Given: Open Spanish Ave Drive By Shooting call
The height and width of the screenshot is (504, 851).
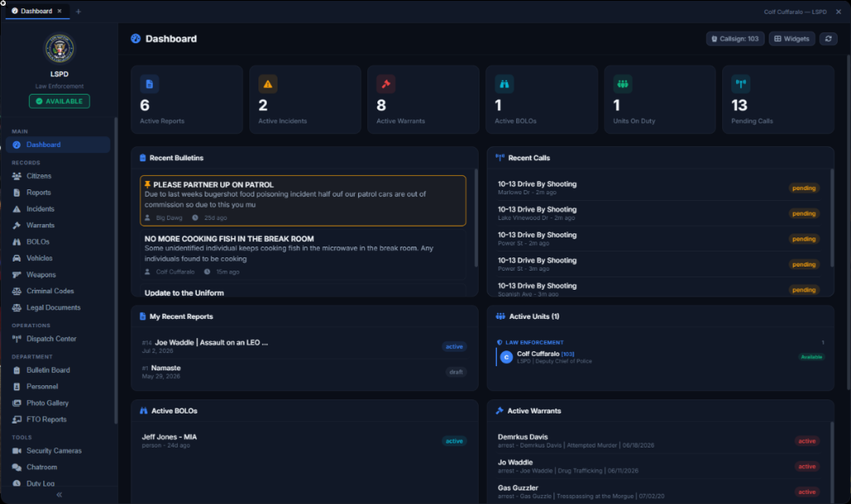Looking at the screenshot, I should pyautogui.click(x=659, y=289).
